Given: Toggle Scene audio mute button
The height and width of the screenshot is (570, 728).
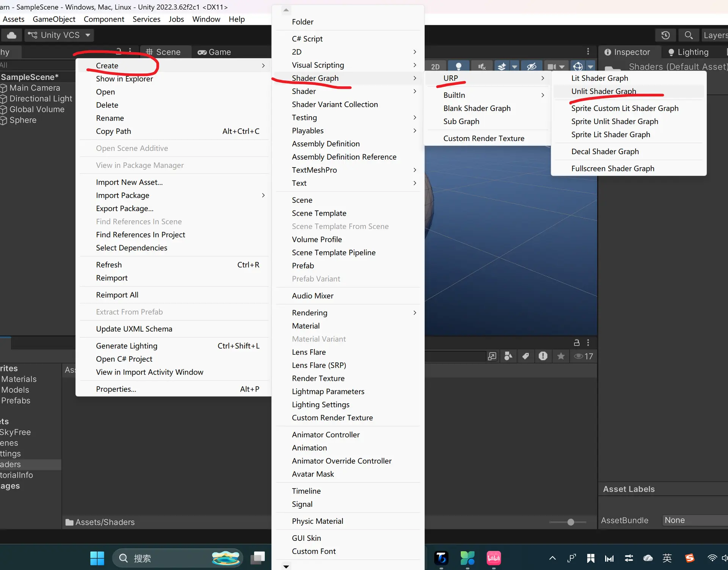Looking at the screenshot, I should click(482, 67).
